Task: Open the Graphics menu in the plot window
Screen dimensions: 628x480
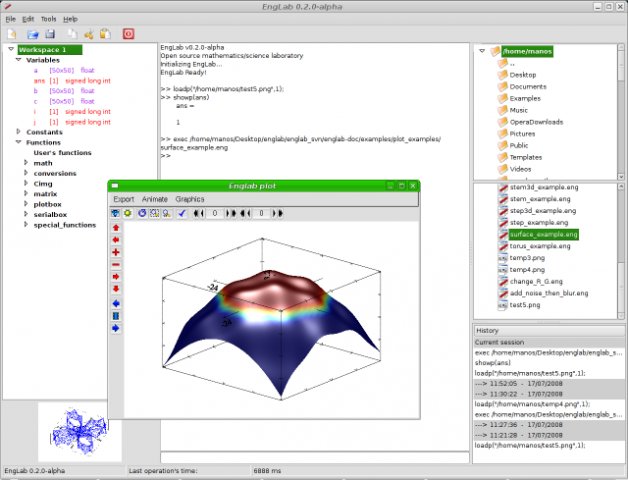Action: tap(190, 199)
